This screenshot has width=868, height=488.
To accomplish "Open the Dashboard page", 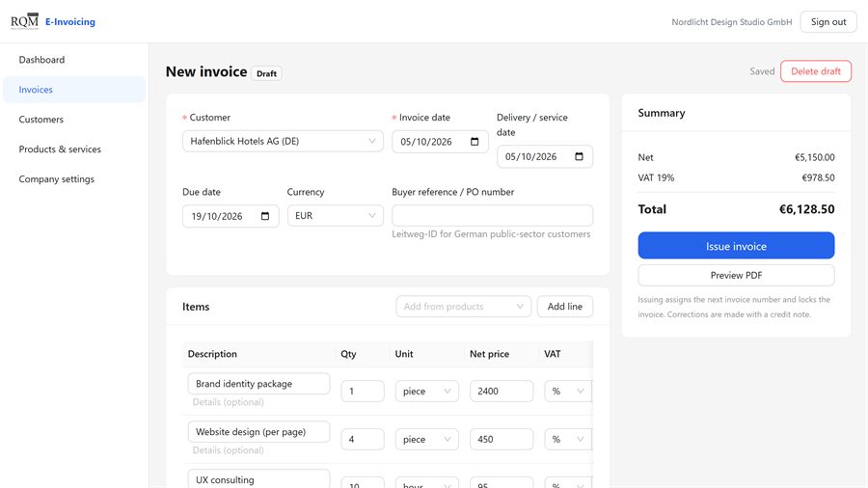I will tap(74, 60).
